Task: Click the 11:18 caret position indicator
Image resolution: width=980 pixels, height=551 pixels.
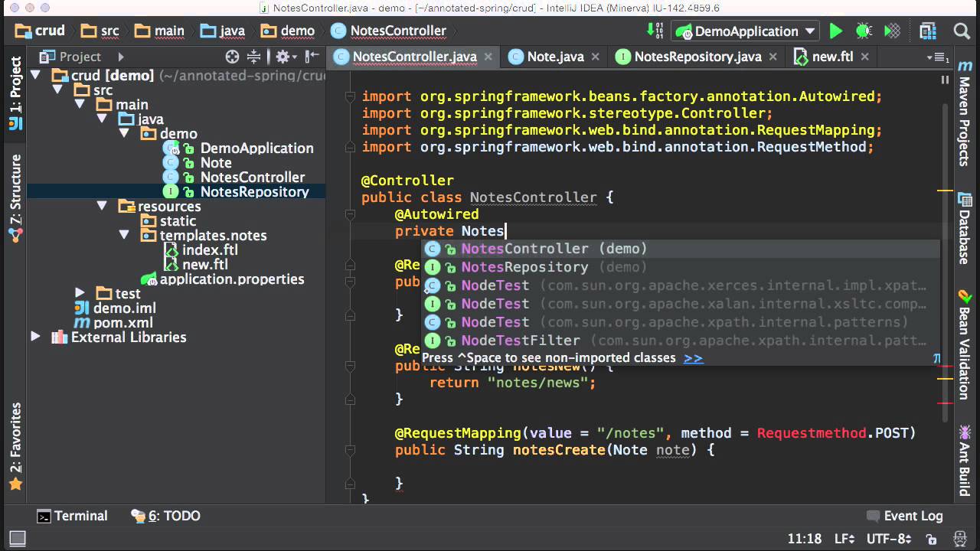Action: coord(804,539)
